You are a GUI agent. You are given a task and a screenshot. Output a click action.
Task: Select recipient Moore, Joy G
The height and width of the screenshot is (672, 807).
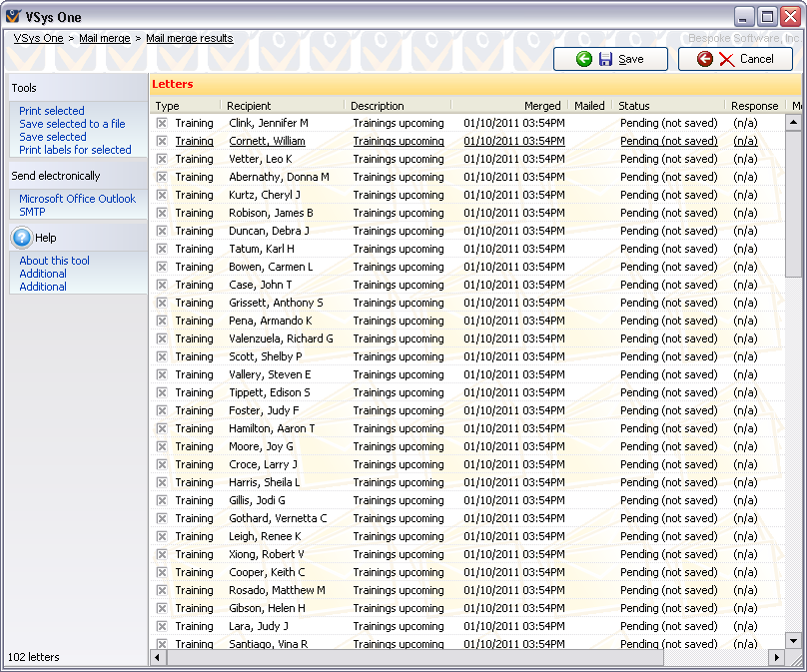261,446
